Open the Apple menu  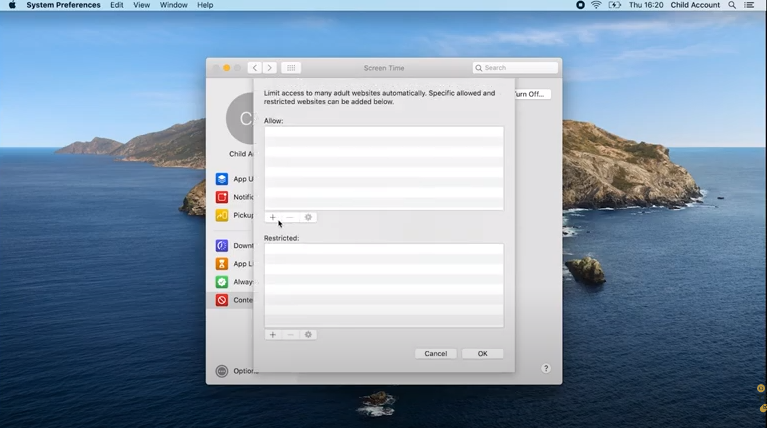click(x=12, y=5)
